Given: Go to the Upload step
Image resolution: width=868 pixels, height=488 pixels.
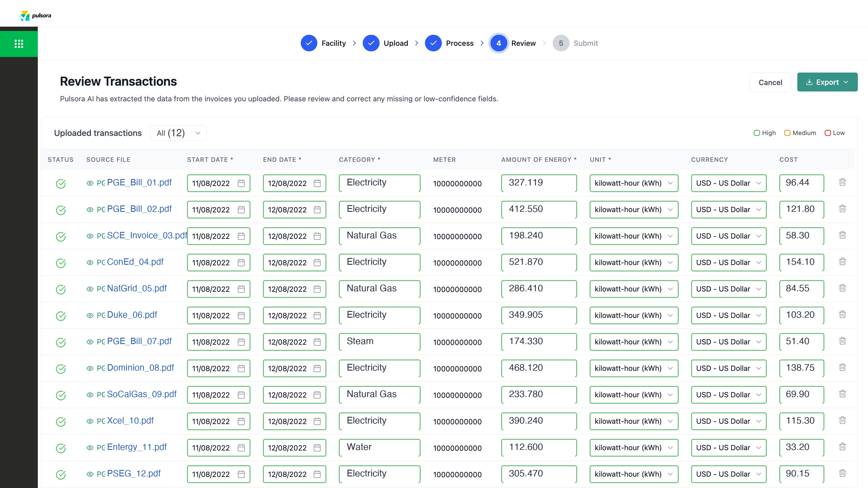Looking at the screenshot, I should pos(385,43).
